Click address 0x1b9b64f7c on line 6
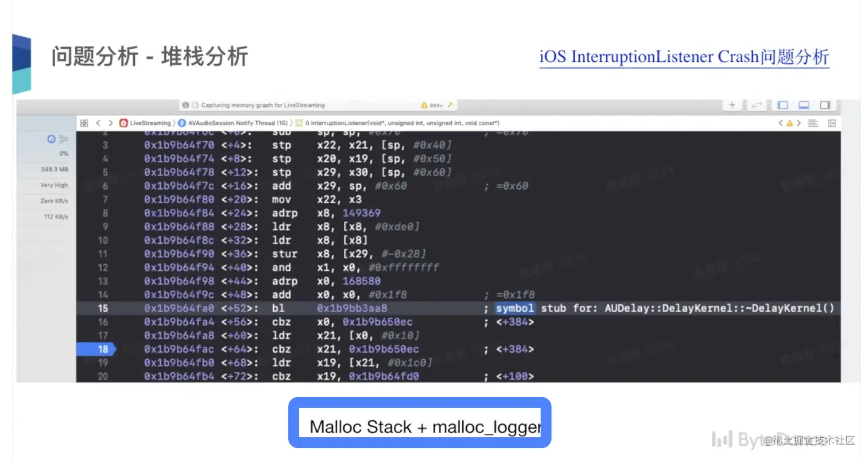868x459 pixels. click(180, 186)
